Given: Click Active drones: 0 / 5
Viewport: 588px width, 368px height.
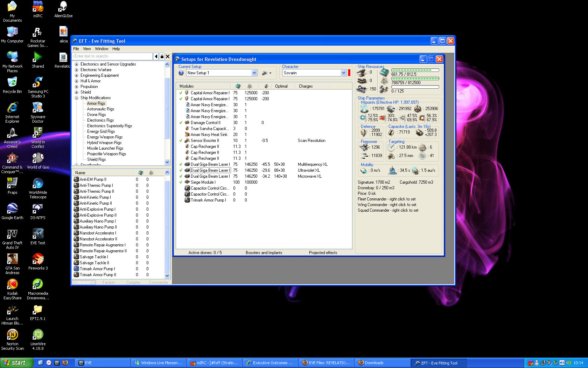Looking at the screenshot, I should (x=205, y=253).
